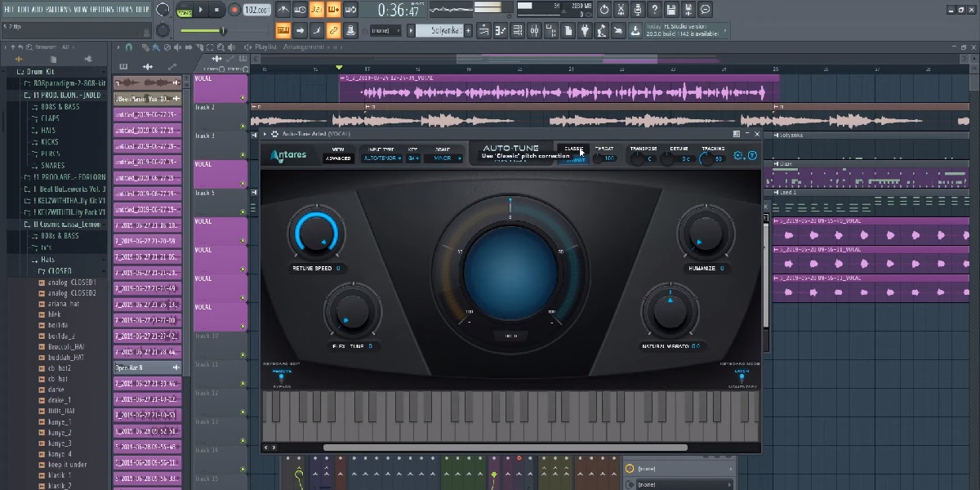The image size is (980, 490).
Task: Enable the CLASSIC pitch correction button
Action: click(575, 149)
